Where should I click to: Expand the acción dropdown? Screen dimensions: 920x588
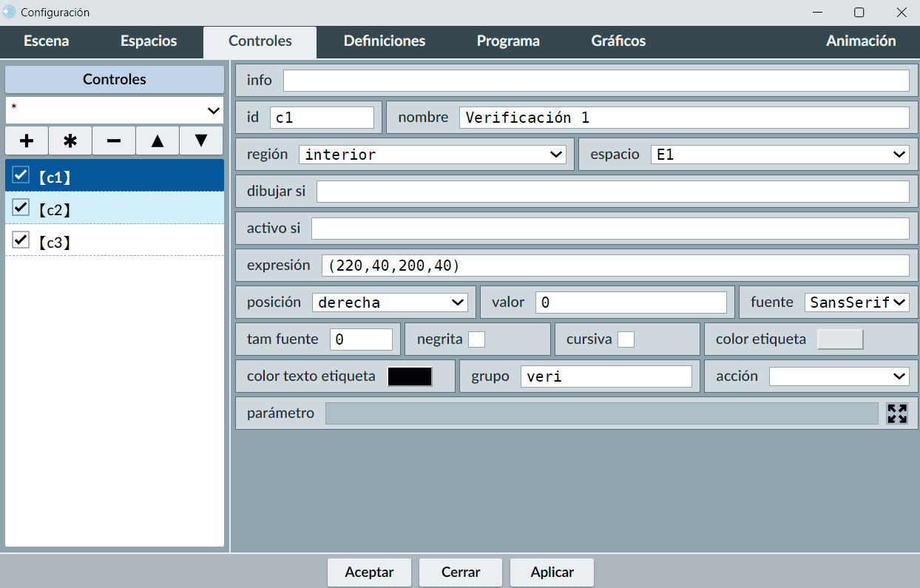click(839, 376)
